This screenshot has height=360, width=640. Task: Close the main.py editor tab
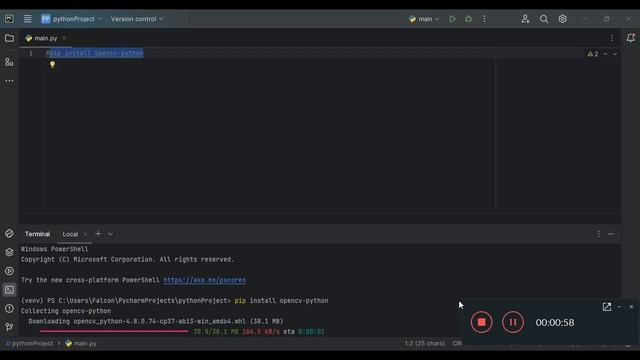coord(64,38)
